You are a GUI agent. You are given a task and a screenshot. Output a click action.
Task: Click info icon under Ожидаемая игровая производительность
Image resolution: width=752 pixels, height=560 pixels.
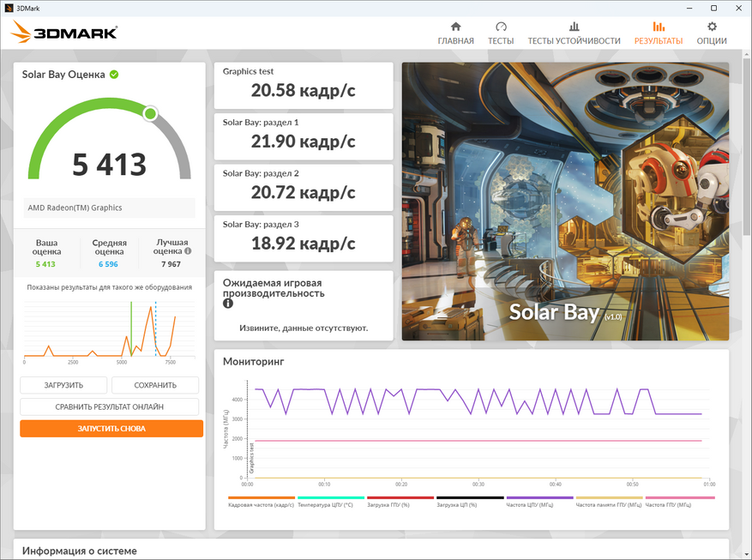pos(228,304)
